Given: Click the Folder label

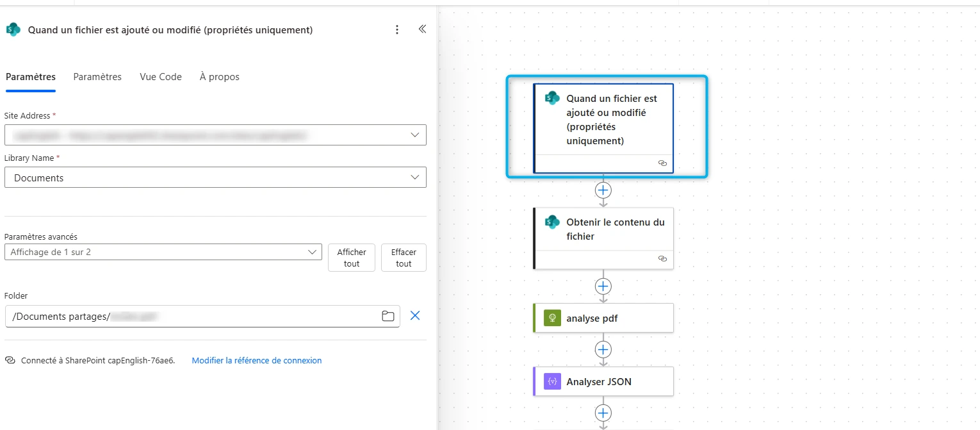Looking at the screenshot, I should [16, 296].
